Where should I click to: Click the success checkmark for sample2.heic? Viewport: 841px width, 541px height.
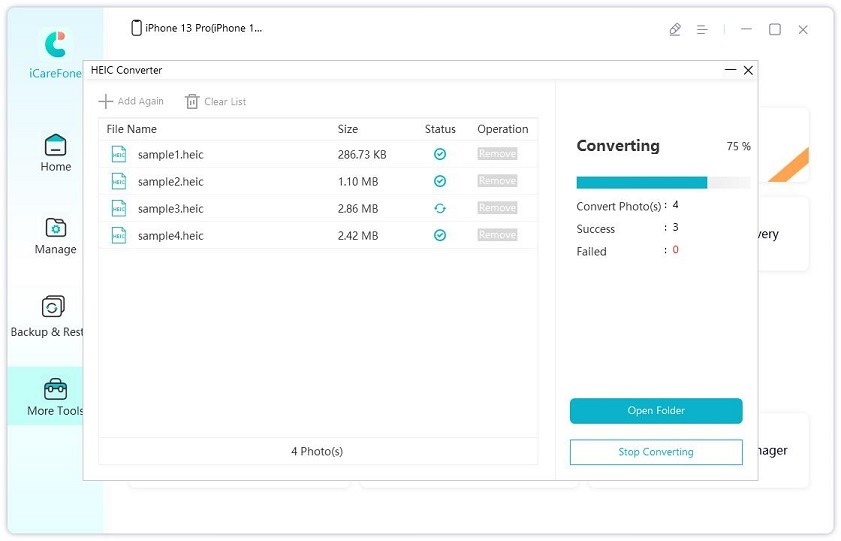[x=440, y=181]
